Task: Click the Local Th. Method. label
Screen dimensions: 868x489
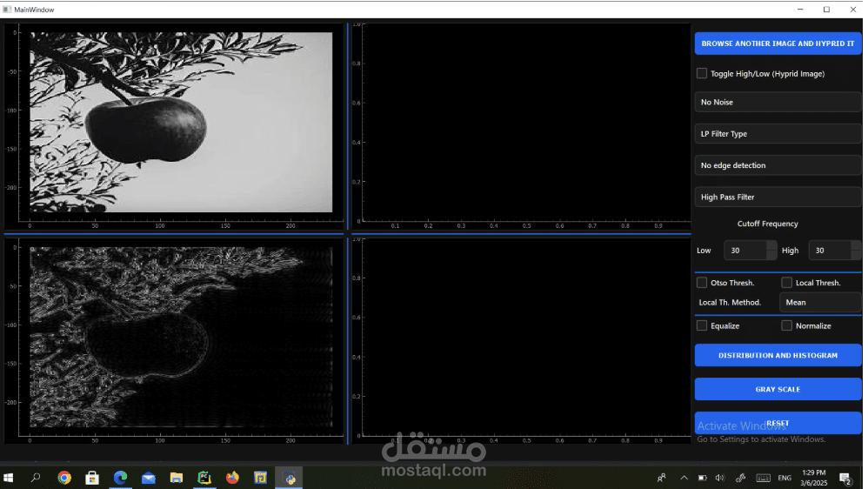Action: point(730,303)
